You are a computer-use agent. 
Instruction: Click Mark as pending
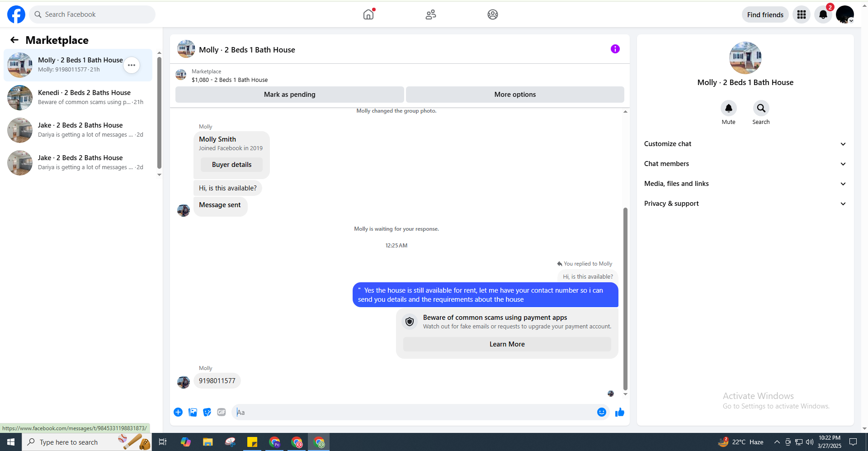(290, 95)
